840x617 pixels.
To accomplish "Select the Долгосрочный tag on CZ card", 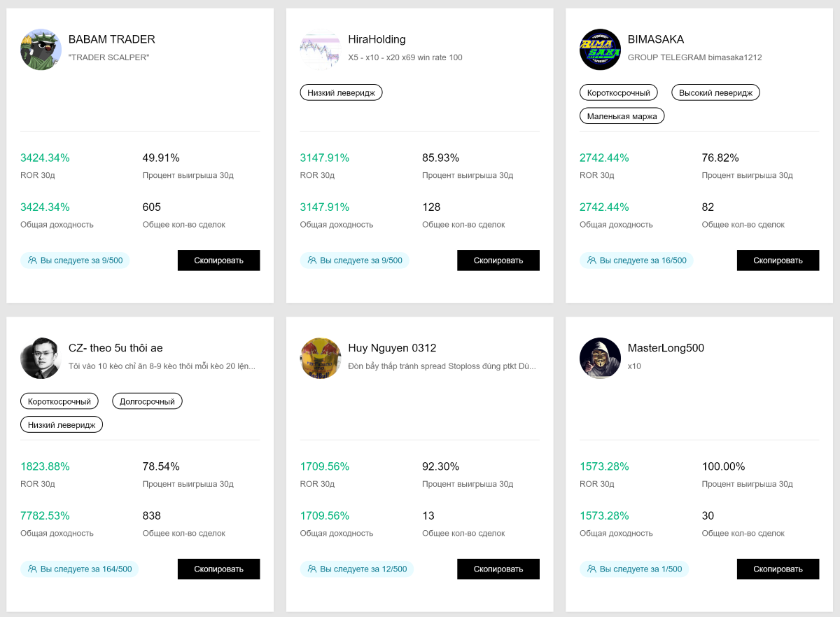I will 148,401.
